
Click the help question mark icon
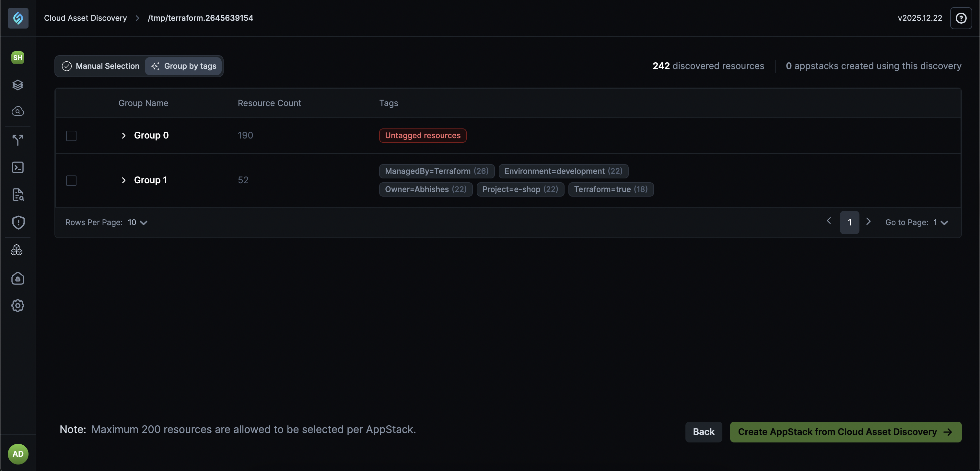point(961,18)
